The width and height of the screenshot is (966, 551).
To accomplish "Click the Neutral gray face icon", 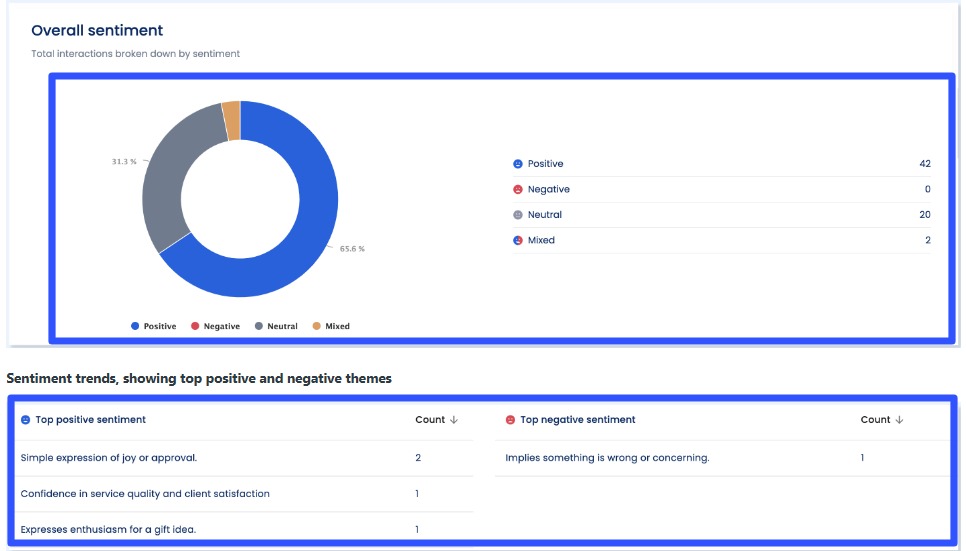I will (518, 215).
